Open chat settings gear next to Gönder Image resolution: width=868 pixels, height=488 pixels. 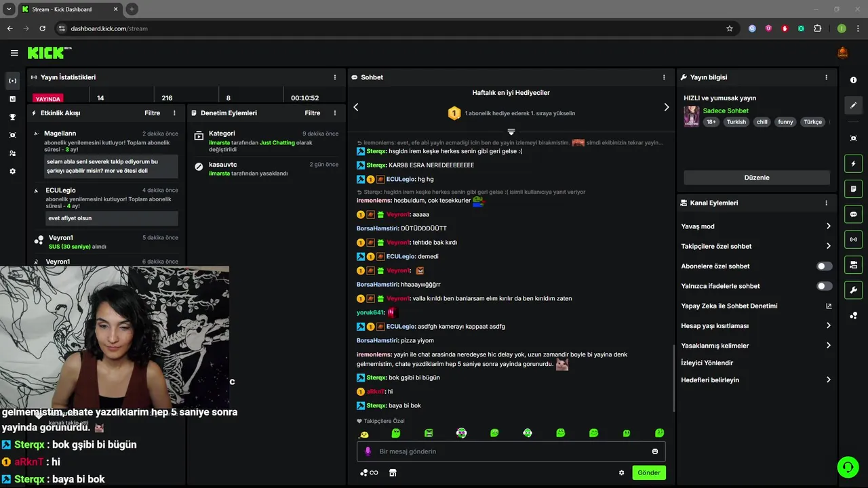coord(621,473)
